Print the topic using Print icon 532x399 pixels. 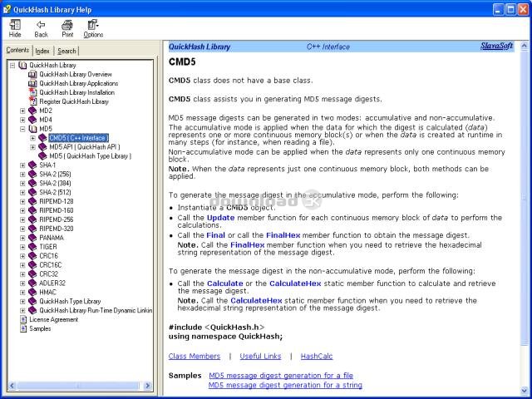coord(67,25)
